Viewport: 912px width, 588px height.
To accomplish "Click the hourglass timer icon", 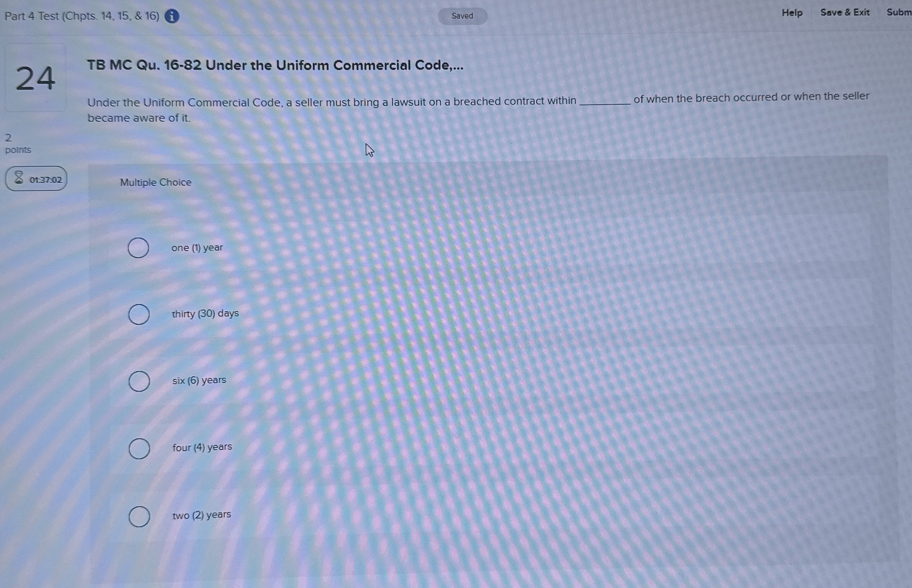I will click(19, 178).
